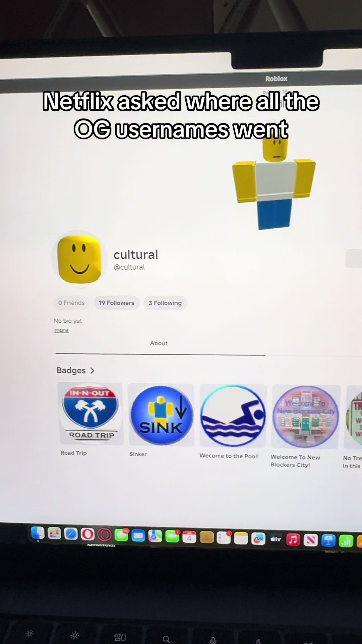
Task: Launch Freeform from the dock
Action: click(x=258, y=539)
